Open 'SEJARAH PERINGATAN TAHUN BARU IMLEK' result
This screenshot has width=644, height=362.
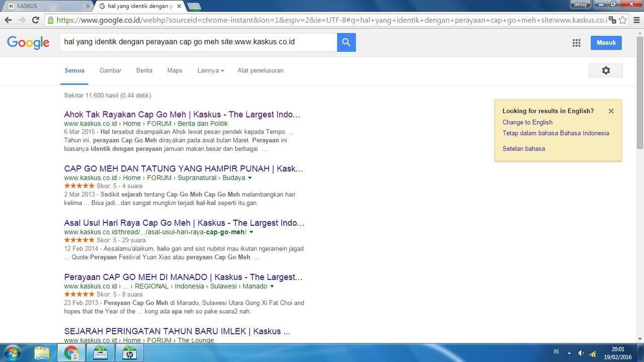click(177, 331)
